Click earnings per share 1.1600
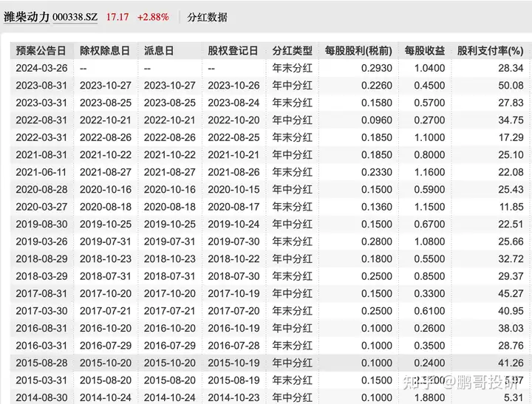 point(429,172)
